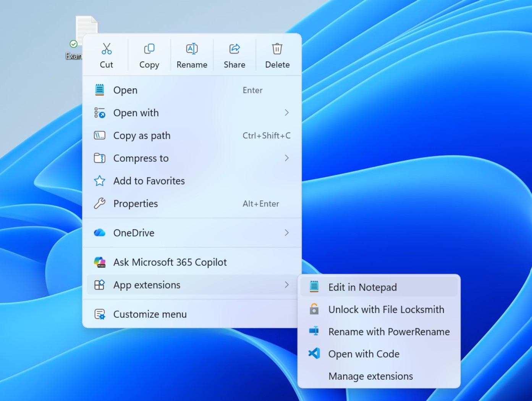This screenshot has height=401, width=532.
Task: Click the Notepad icon beside Edit in Notepad
Action: tap(314, 287)
